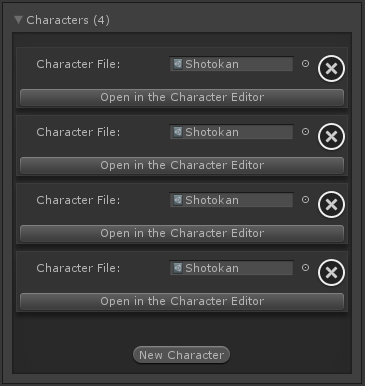Viewport: 365px width, 386px height.
Task: Open fourth character in the Character Editor
Action: coord(182,301)
